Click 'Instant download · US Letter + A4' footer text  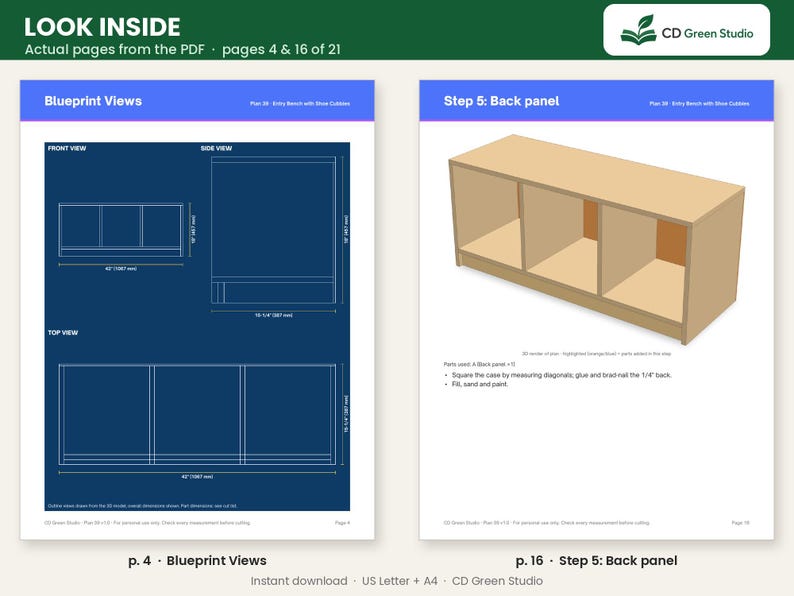click(x=344, y=581)
